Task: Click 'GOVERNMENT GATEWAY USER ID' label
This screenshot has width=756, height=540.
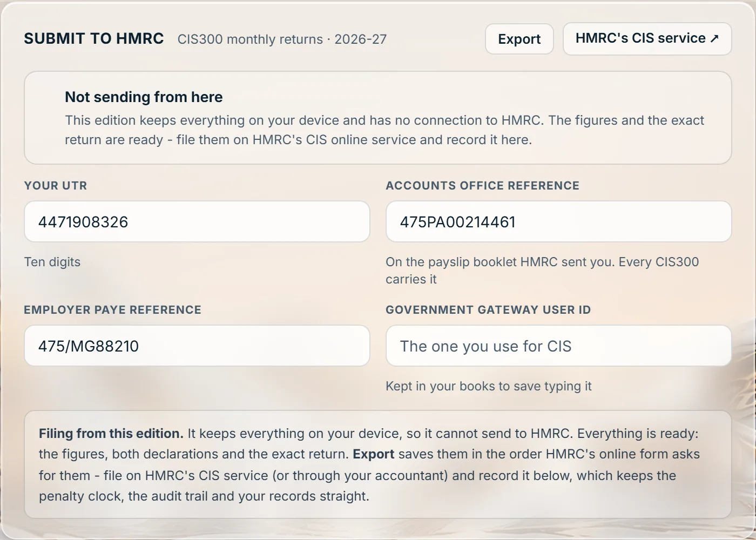Action: coord(488,310)
